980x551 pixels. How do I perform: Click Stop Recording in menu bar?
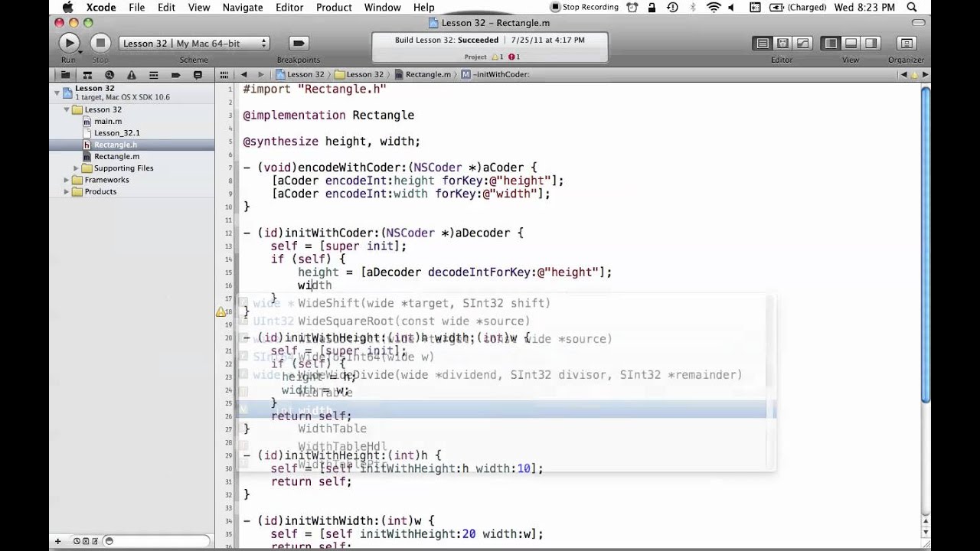click(x=584, y=8)
